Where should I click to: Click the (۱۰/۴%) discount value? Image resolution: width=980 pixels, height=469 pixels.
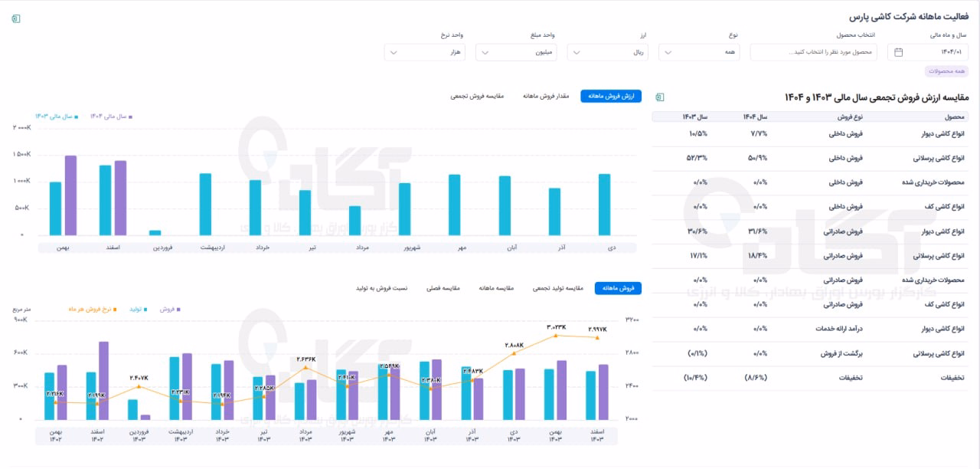[x=695, y=378]
